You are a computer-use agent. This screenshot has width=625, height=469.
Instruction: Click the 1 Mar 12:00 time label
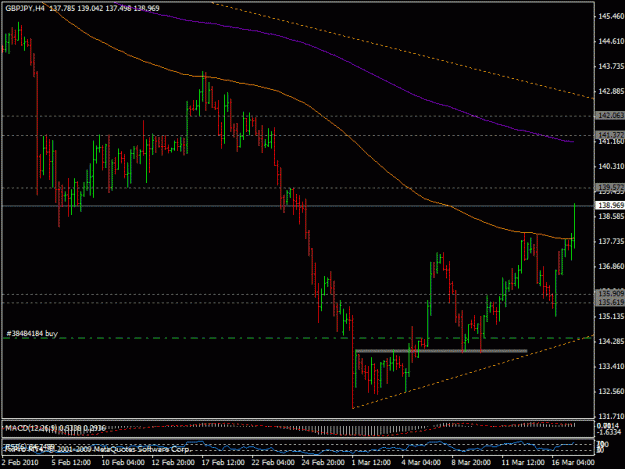coord(371,462)
